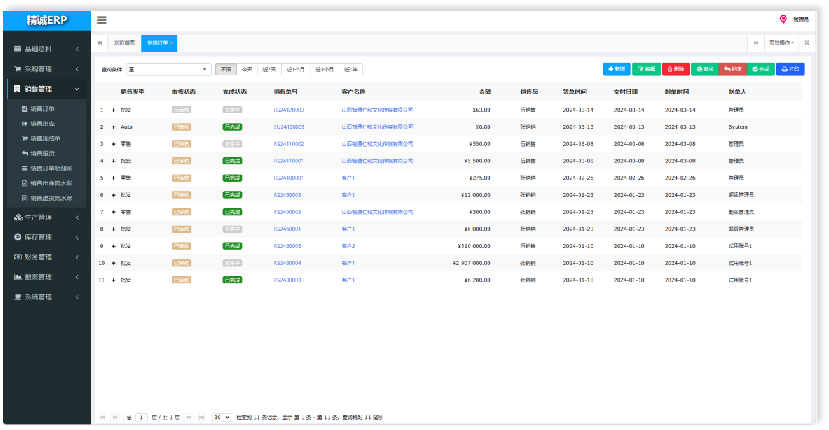The width and height of the screenshot is (829, 430).
Task: Click the tab bar scroll-right double arrow
Action: pos(756,43)
